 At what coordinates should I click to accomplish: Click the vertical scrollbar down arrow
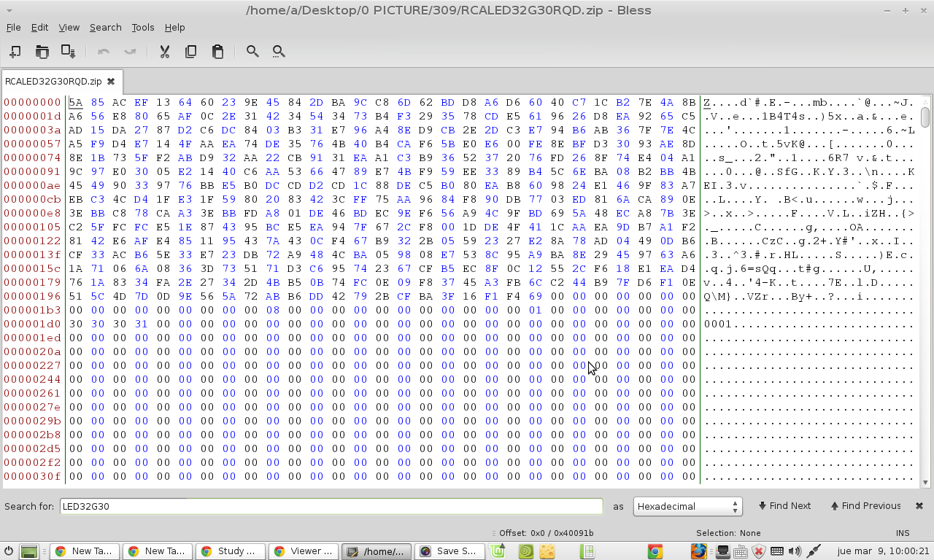click(x=925, y=482)
